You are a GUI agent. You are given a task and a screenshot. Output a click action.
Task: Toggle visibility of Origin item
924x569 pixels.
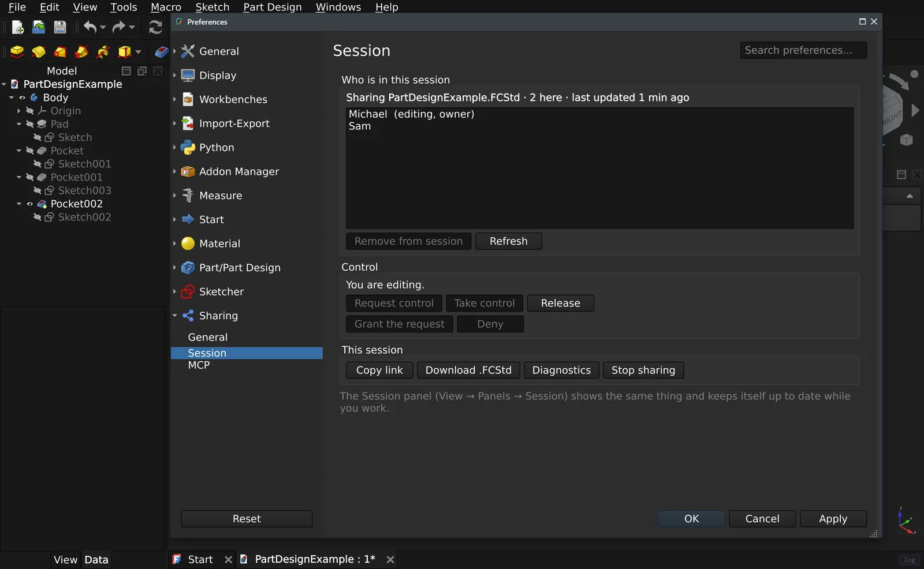click(x=29, y=111)
